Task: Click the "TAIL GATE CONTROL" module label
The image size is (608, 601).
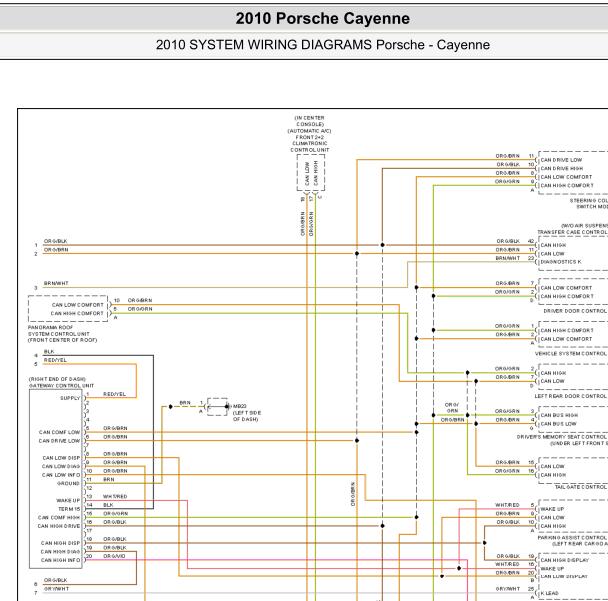Action: coord(581,487)
